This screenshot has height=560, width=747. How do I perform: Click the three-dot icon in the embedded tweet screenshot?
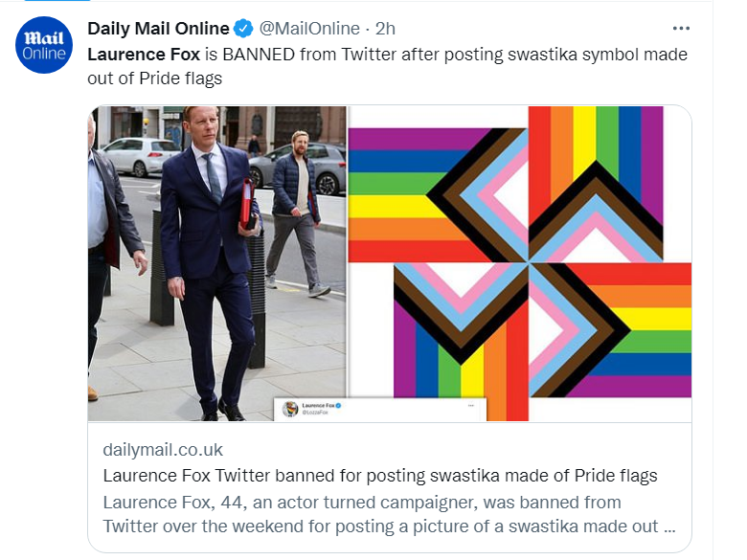click(470, 406)
